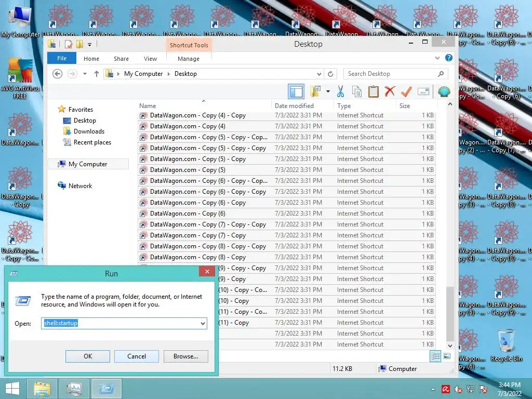
Task: Click the search magnifier icon
Action: tap(441, 74)
